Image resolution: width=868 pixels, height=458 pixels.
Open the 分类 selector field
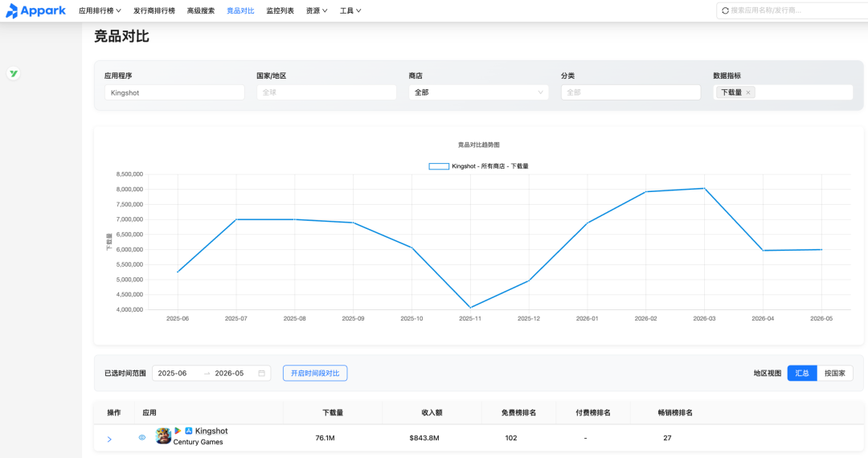tap(631, 92)
